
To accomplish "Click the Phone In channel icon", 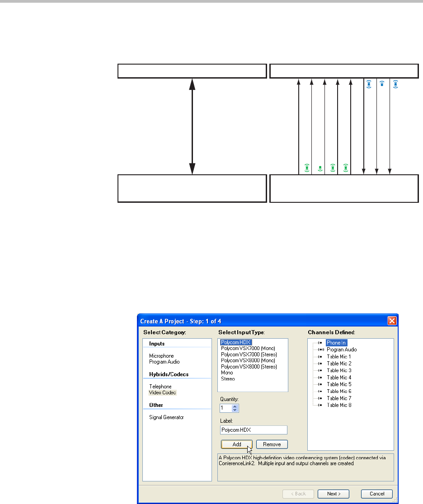I will (320, 343).
